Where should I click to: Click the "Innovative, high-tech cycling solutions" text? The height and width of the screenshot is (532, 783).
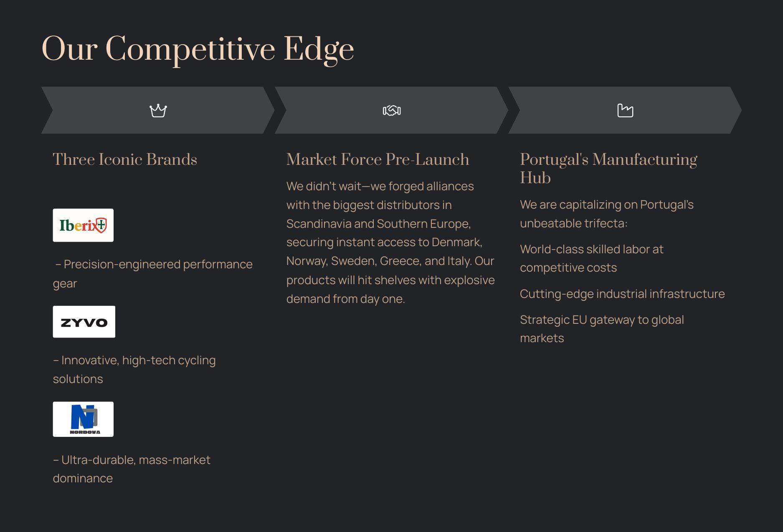click(134, 369)
